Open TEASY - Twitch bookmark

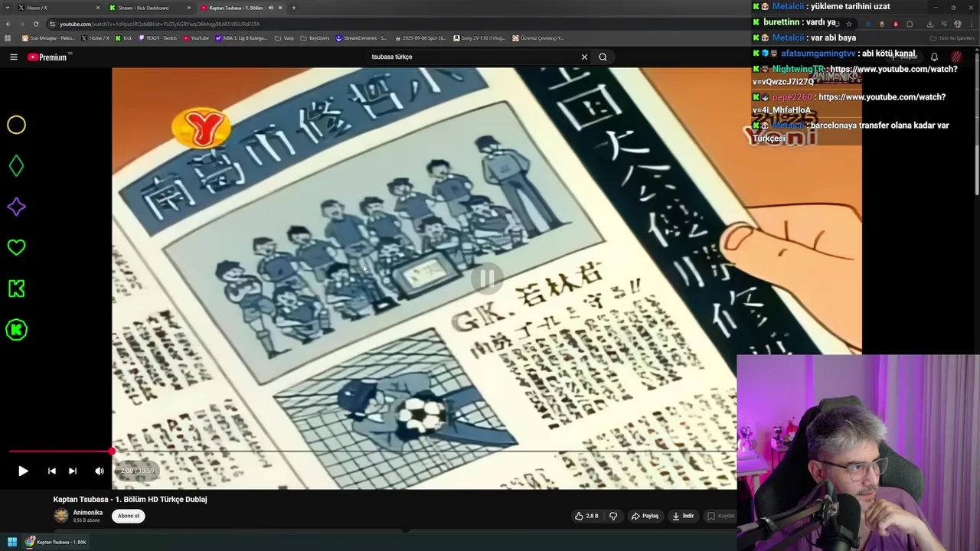coord(158,37)
